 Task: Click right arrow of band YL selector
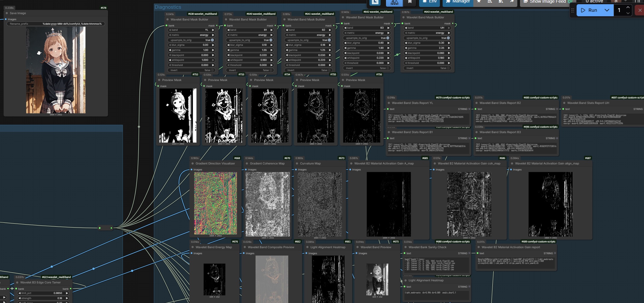coord(213,30)
